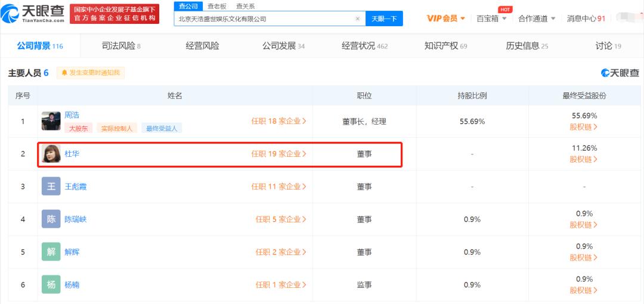The height and width of the screenshot is (304, 644).
Task: Clear the search box with the X icon
Action: pos(357,19)
